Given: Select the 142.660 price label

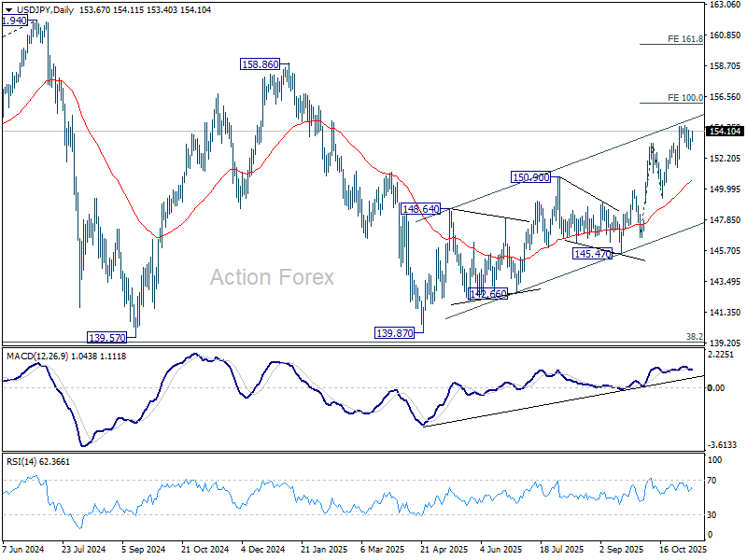Looking at the screenshot, I should pyautogui.click(x=487, y=293).
